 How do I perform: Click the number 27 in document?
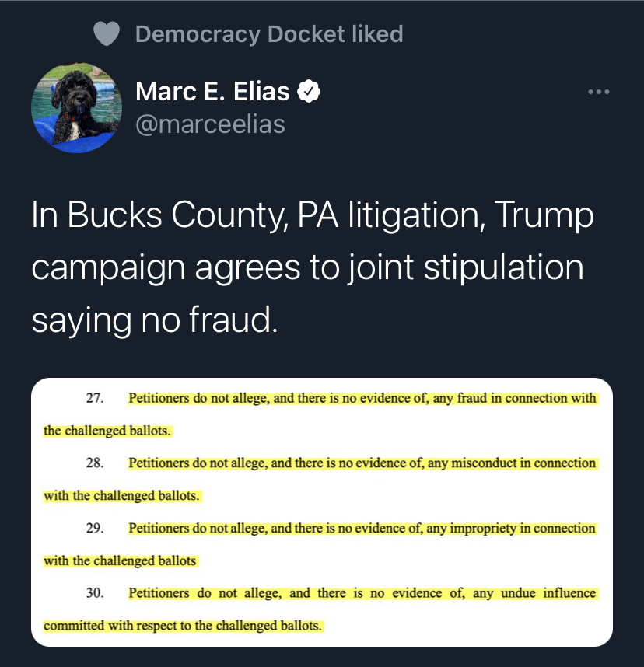coord(94,399)
